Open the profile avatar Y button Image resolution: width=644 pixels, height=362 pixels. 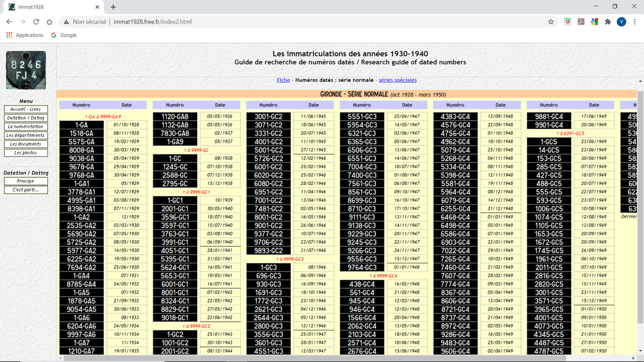pos(621,22)
